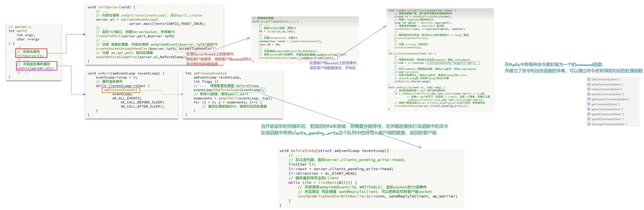Click the green-boxed beforesleep(eventLoop) call
Viewport: 644px width, 210px height.
(239, 90)
